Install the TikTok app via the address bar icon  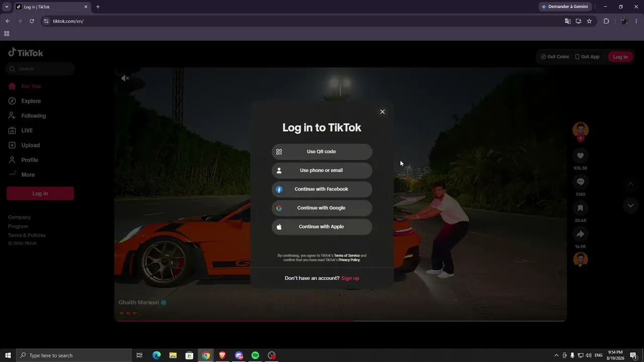point(579,21)
